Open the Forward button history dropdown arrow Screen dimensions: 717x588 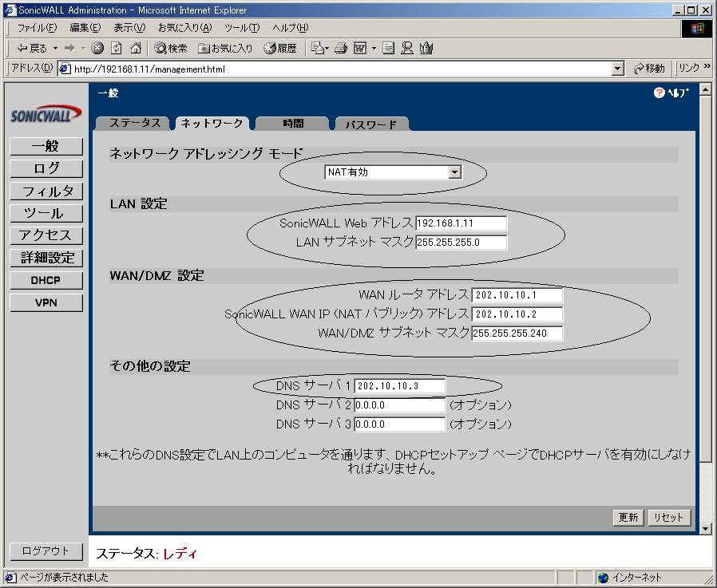pyautogui.click(x=83, y=48)
